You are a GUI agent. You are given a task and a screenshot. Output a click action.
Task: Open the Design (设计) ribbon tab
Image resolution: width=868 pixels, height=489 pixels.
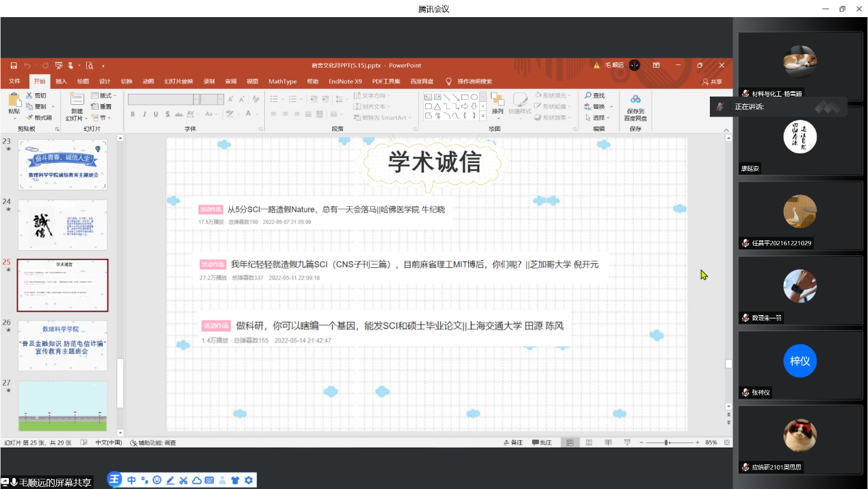[x=105, y=81]
